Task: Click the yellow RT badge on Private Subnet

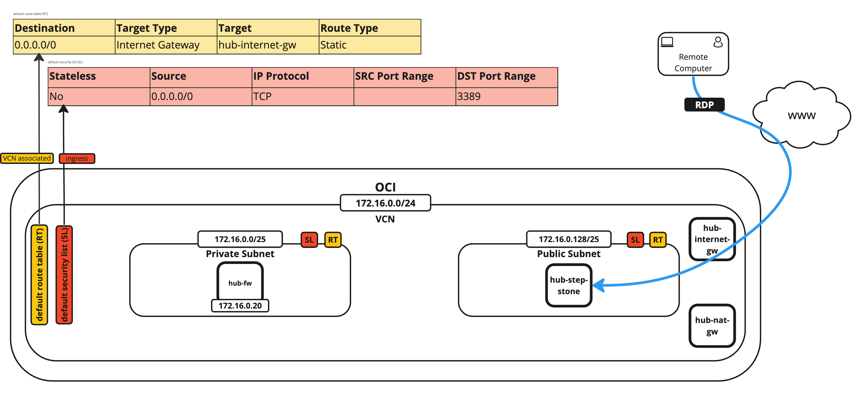Action: coord(333,240)
